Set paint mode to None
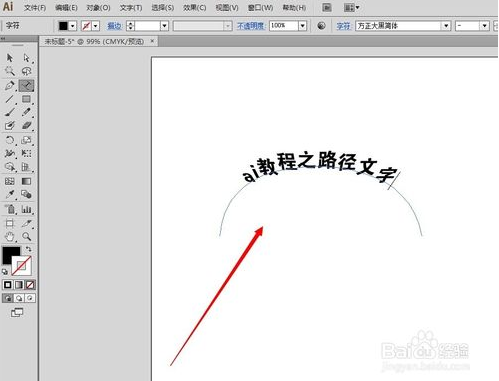The height and width of the screenshot is (381, 499). point(30,285)
